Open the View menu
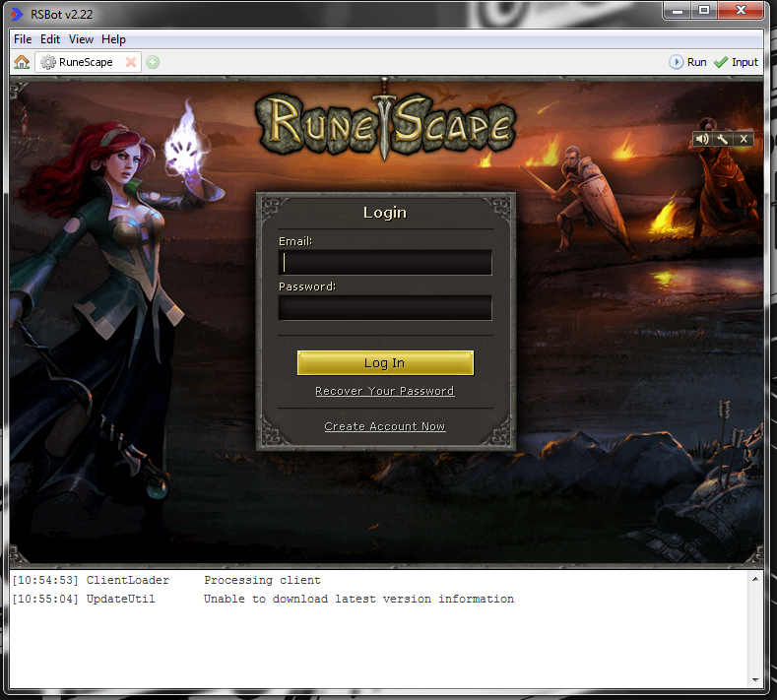The image size is (777, 700). point(81,39)
